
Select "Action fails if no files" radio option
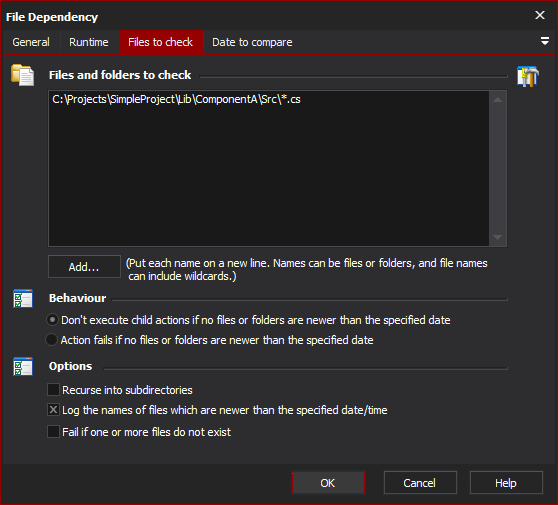click(52, 340)
